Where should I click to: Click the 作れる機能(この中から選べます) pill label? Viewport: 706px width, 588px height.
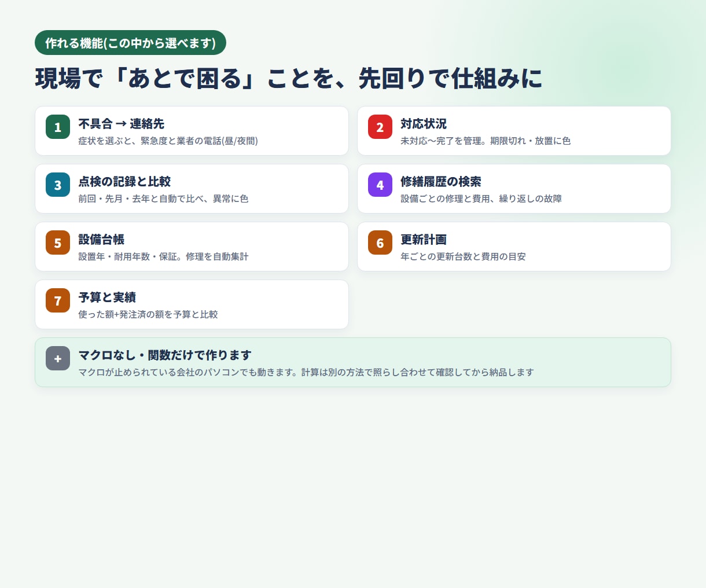coord(130,43)
